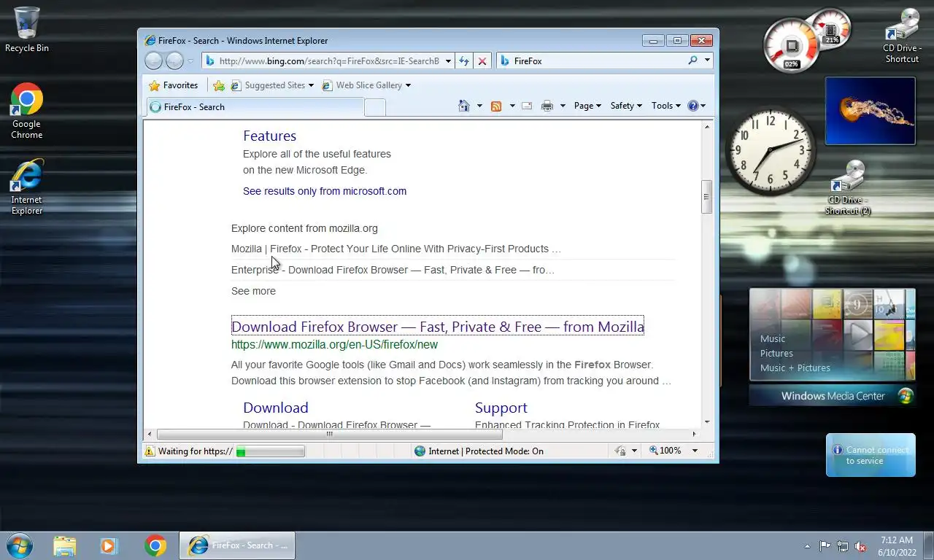Open the Features link

[269, 136]
